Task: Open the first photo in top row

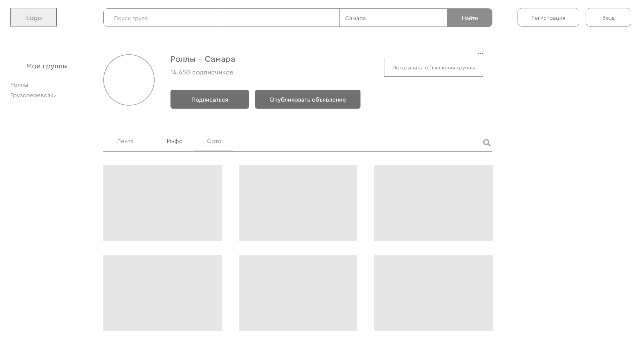Action: click(162, 203)
